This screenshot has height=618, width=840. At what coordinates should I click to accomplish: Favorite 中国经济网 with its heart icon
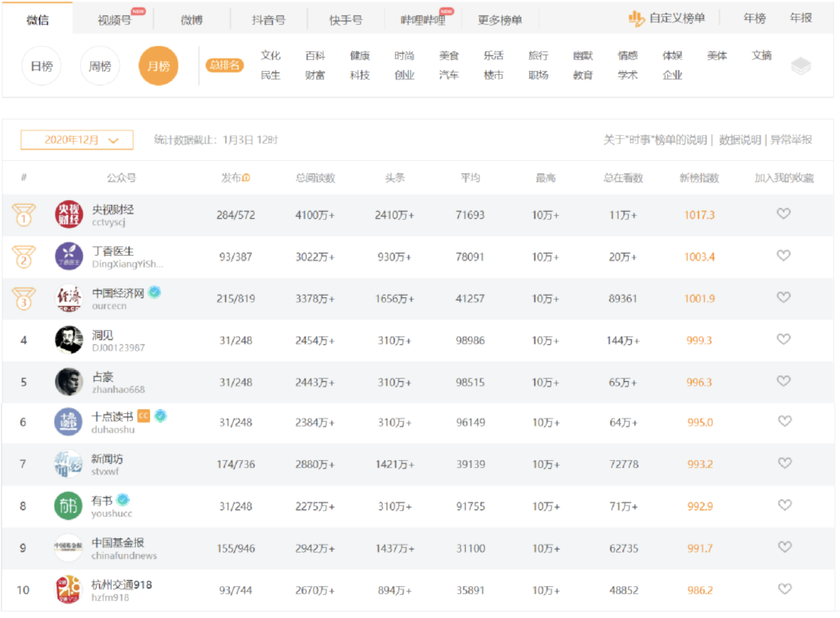[784, 297]
